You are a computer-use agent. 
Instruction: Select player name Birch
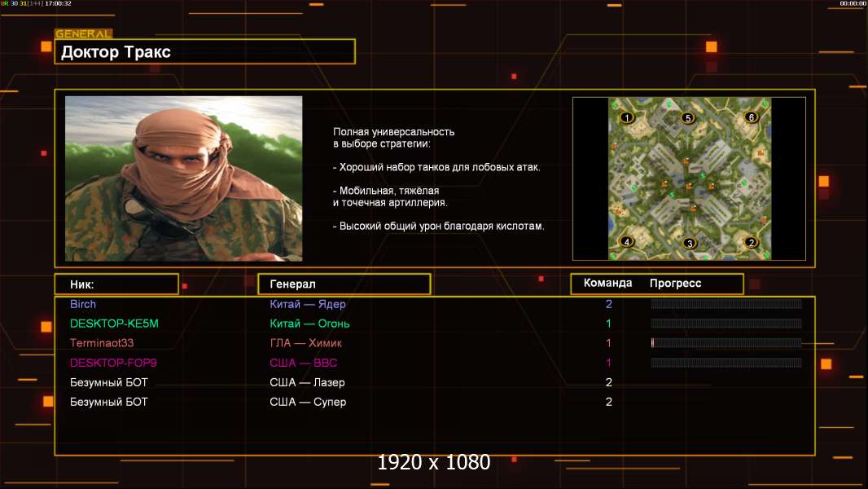tap(83, 304)
